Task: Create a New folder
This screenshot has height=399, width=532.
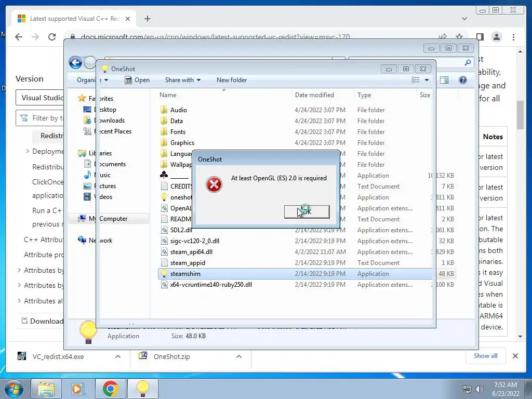Action: 232,80
